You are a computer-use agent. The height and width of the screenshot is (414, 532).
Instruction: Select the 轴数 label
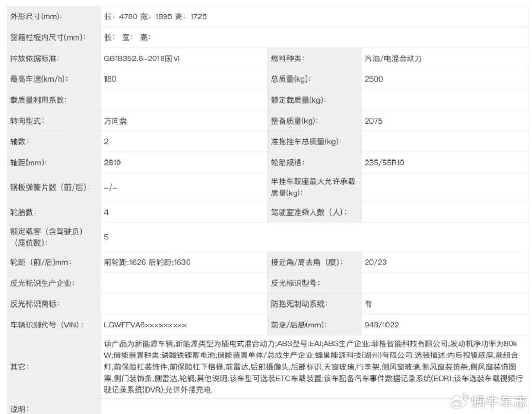pyautogui.click(x=19, y=142)
